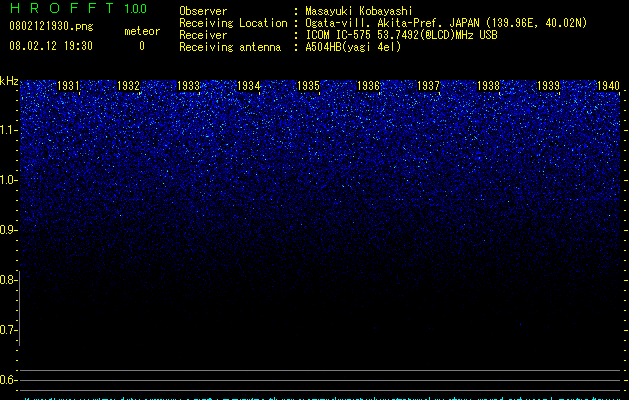Image resolution: width=629 pixels, height=400 pixels.
Task: Select the 1935 minute label
Action: click(308, 86)
